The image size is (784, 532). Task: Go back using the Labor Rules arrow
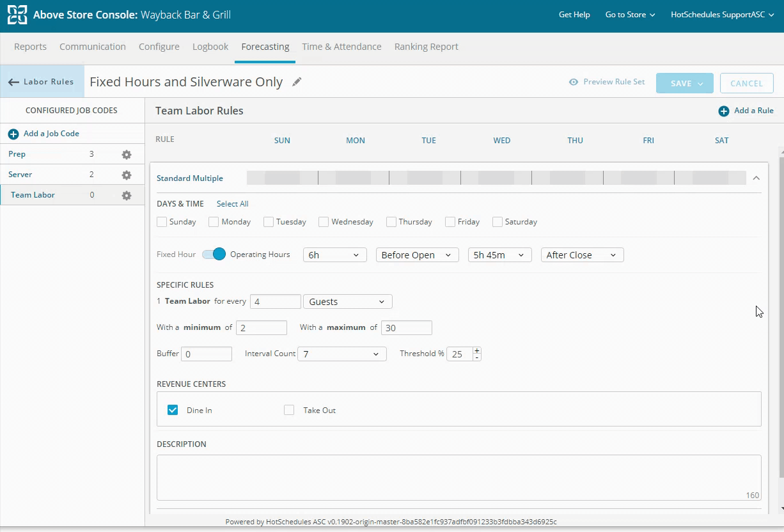pyautogui.click(x=13, y=82)
